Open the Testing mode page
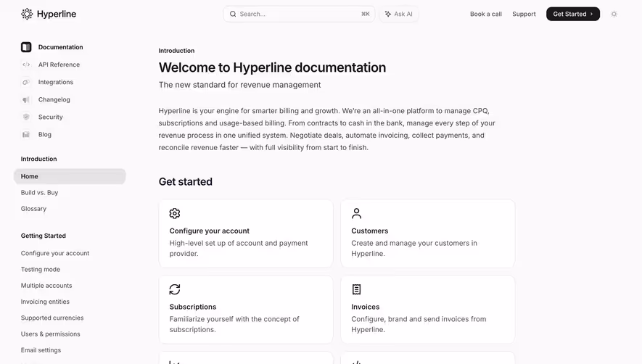642x364 pixels. pyautogui.click(x=41, y=270)
